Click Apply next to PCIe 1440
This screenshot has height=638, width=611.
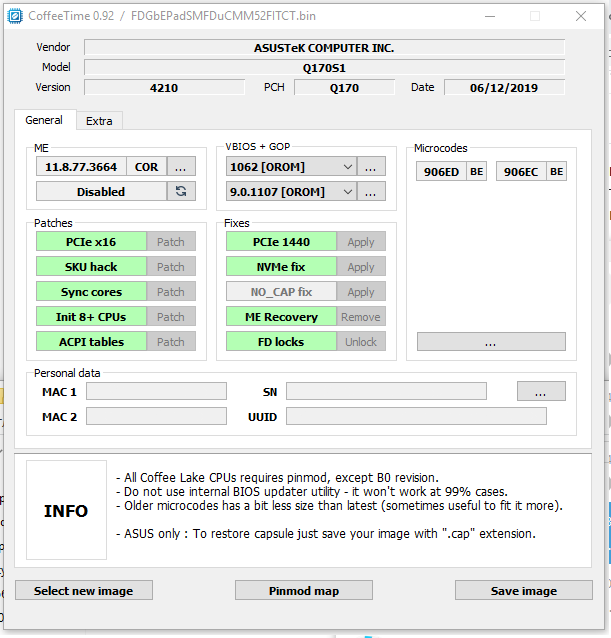361,242
